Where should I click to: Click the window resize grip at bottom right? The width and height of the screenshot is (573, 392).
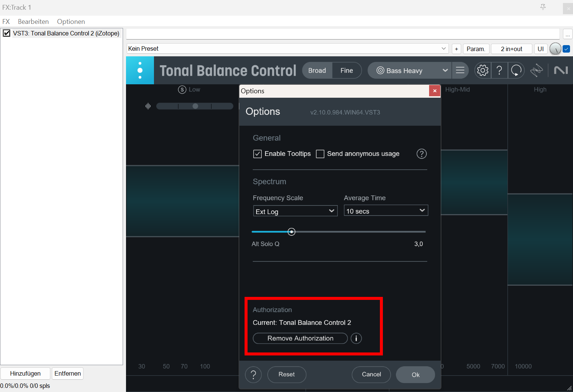click(x=569, y=388)
